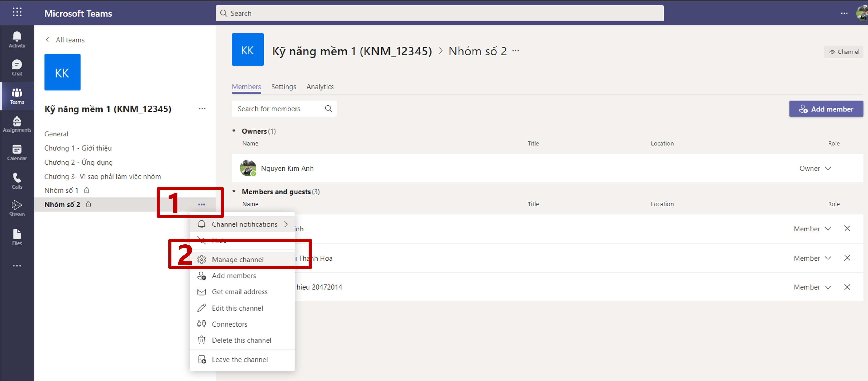Click the app launcher waffle icon
This screenshot has width=868, height=381.
click(x=17, y=12)
